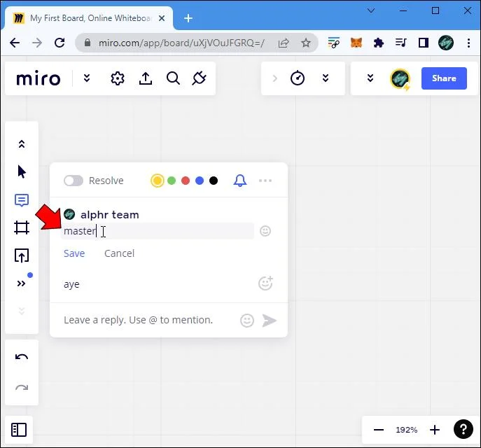This screenshot has width=481, height=448.
Task: Redo the last action
Action: click(x=22, y=387)
